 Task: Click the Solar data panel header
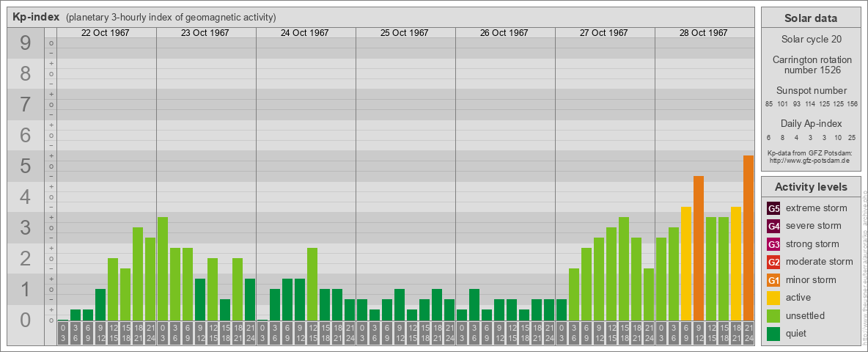point(811,18)
